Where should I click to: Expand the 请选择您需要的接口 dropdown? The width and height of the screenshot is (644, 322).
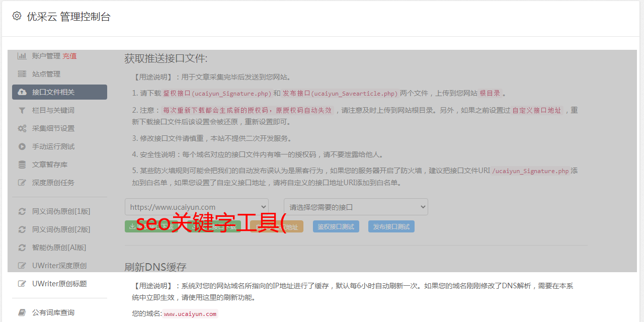[x=356, y=207]
